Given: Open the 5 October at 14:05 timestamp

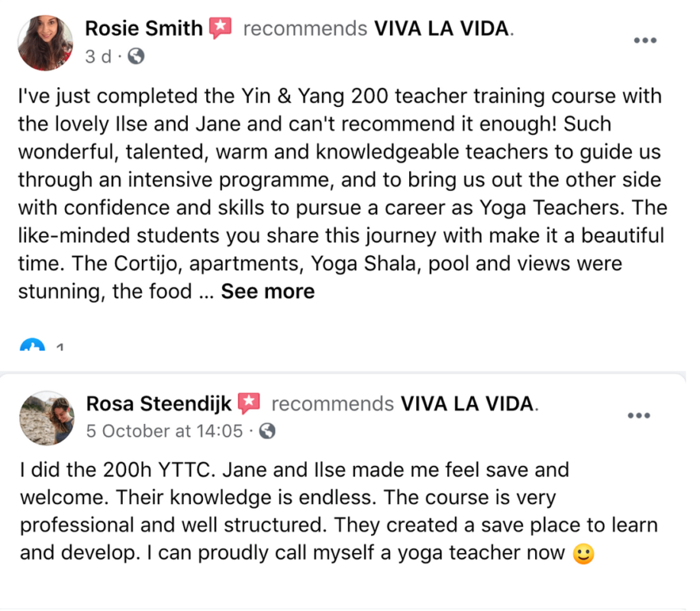Looking at the screenshot, I should [x=164, y=431].
